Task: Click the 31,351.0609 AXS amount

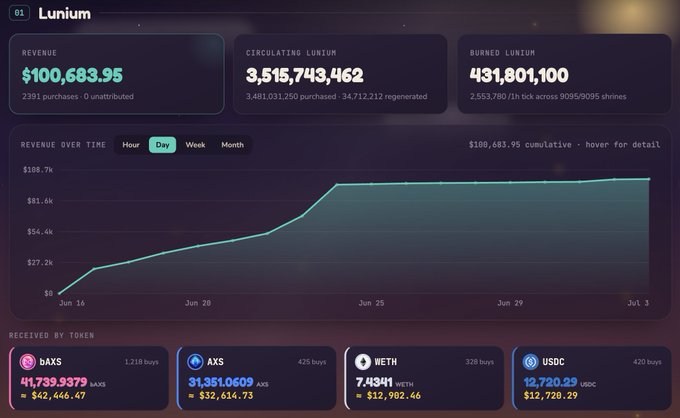Action: [221, 382]
